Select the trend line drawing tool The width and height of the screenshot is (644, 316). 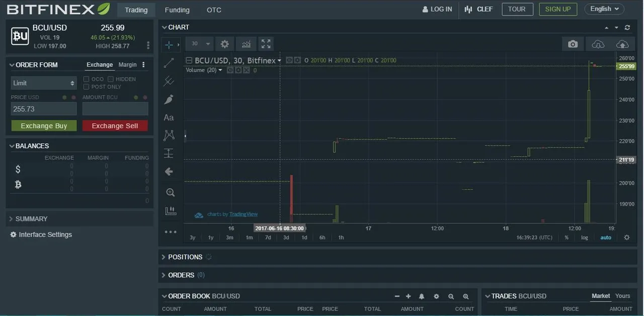(169, 63)
